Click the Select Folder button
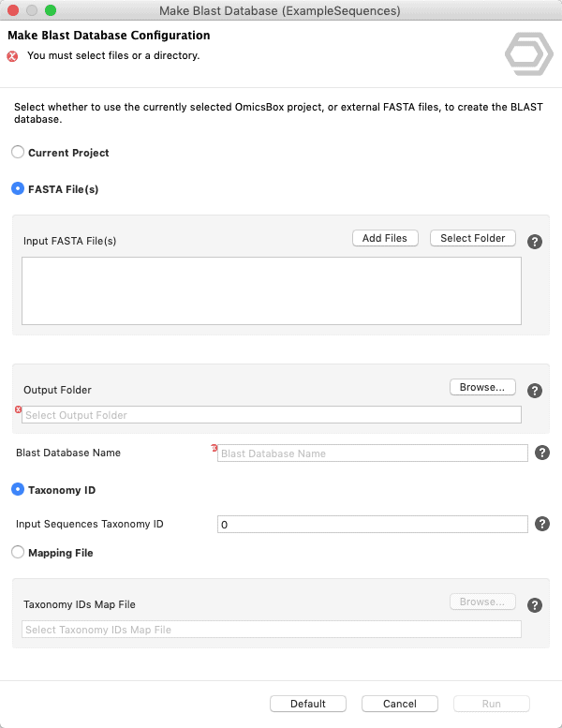This screenshot has height=728, width=562. tap(472, 238)
